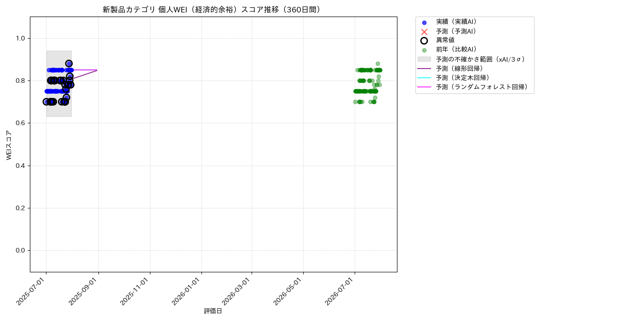Image resolution: width=644 pixels, height=322 pixels.
Task: Click the green 前年(比較AI) legend marker
Action: coord(424,50)
